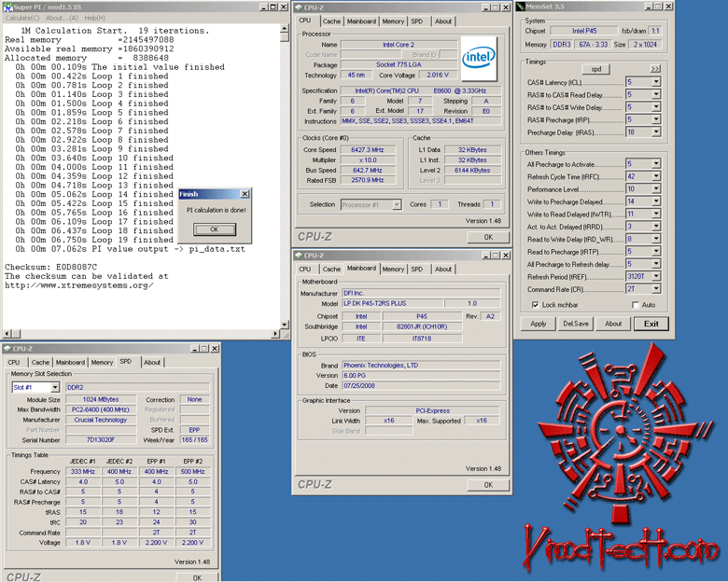This screenshot has height=582, width=728.
Task: Open the RAS# Precharge (tRP) dropdown
Action: [656, 119]
